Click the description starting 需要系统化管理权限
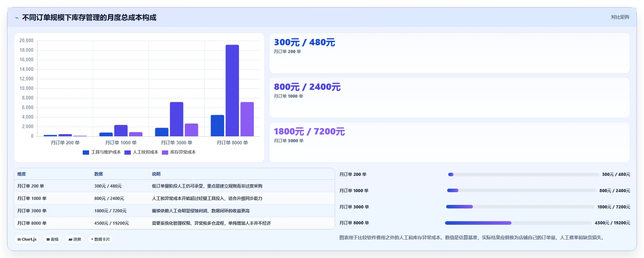Viewport: 644px width, 258px height. (x=211, y=223)
